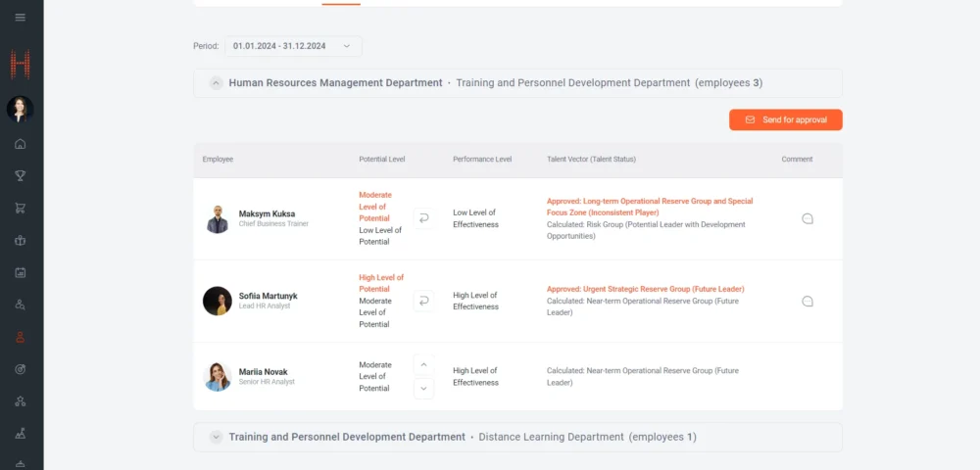Expand the Distance Learning Department section
Image resolution: width=980 pixels, height=470 pixels.
tap(216, 437)
